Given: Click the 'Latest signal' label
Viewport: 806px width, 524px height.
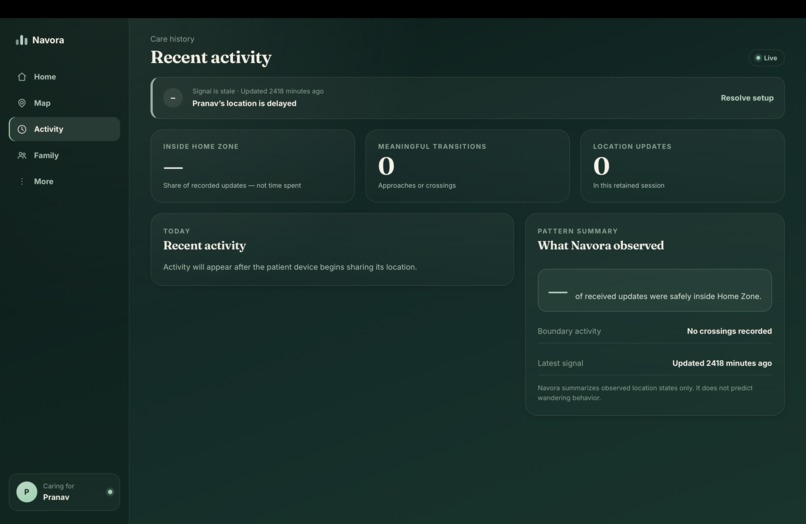Looking at the screenshot, I should click(x=560, y=363).
